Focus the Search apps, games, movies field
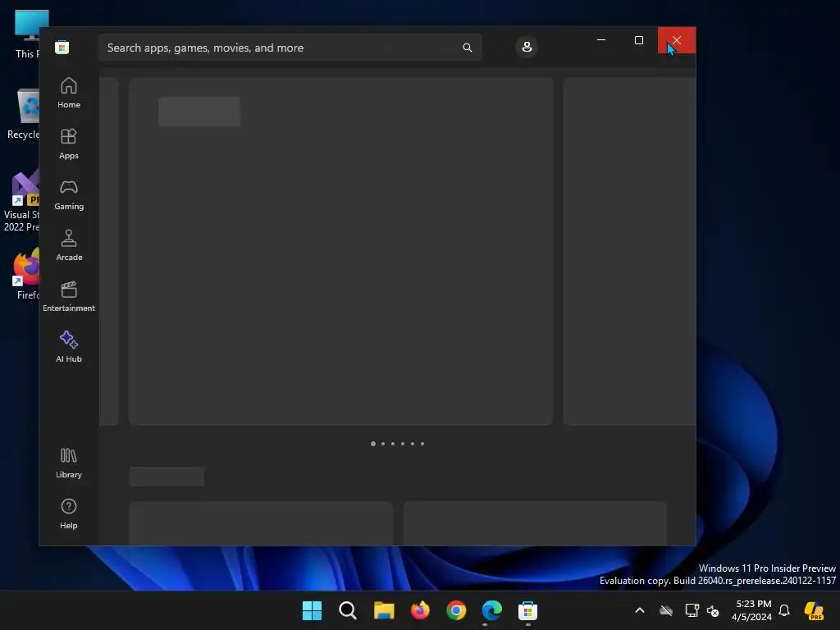Screen dimensions: 840x630 click(x=290, y=48)
